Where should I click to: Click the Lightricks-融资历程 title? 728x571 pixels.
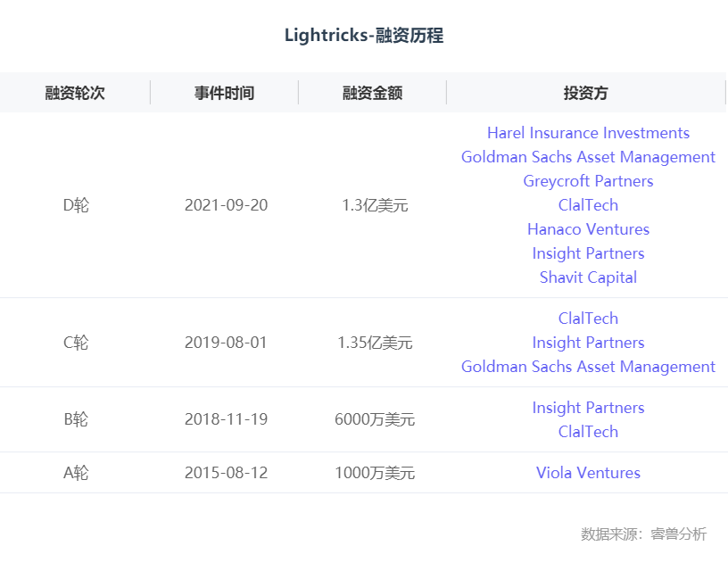[364, 36]
